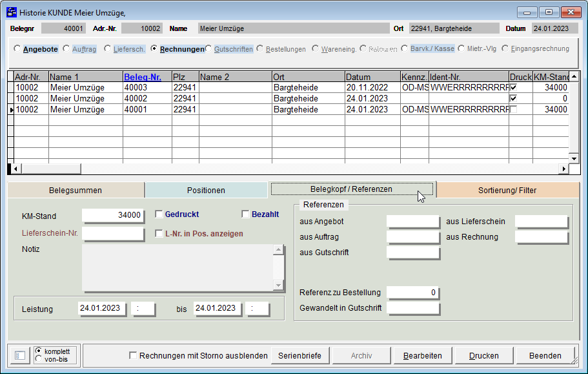This screenshot has height=374, width=588.
Task: Select the Liefersch. radio button
Action: 107,48
